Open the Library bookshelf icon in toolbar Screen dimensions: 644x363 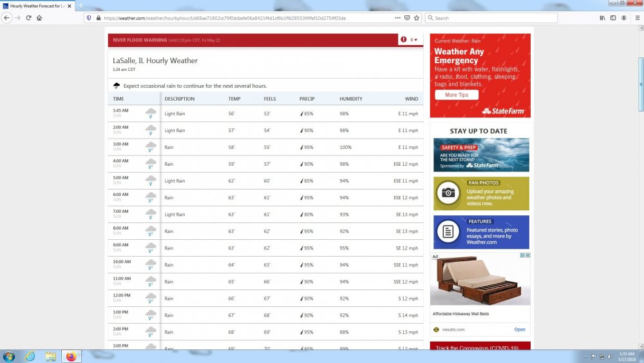[x=602, y=18]
